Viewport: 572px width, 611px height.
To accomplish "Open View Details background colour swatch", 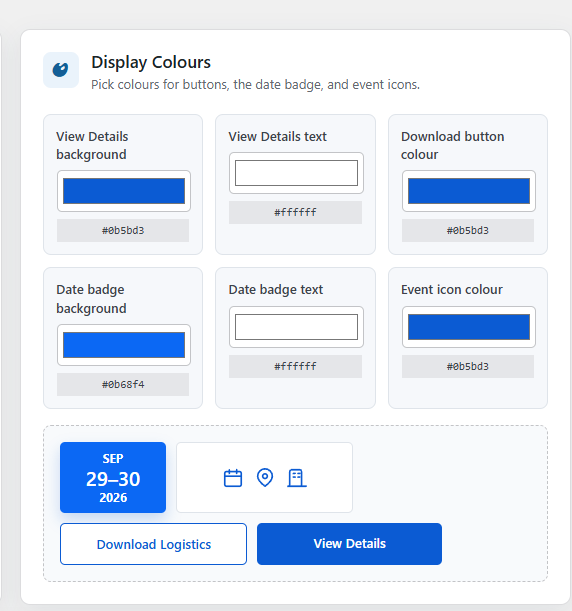I will [124, 191].
